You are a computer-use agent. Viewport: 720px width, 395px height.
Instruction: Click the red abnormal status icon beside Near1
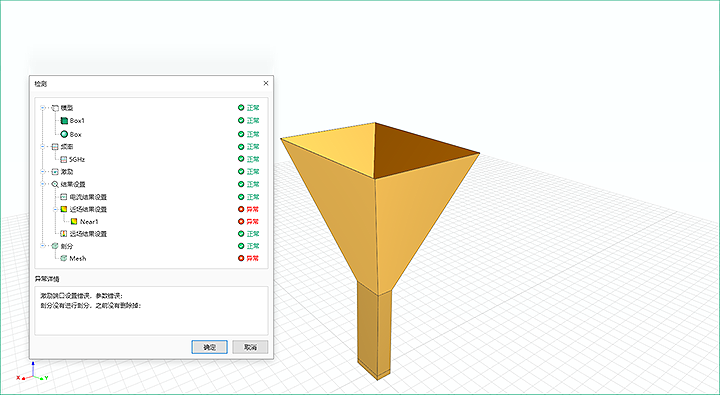(241, 221)
